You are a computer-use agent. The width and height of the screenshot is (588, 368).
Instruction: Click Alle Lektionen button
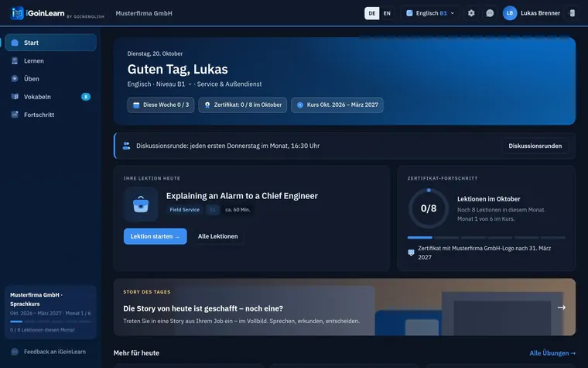click(x=218, y=236)
